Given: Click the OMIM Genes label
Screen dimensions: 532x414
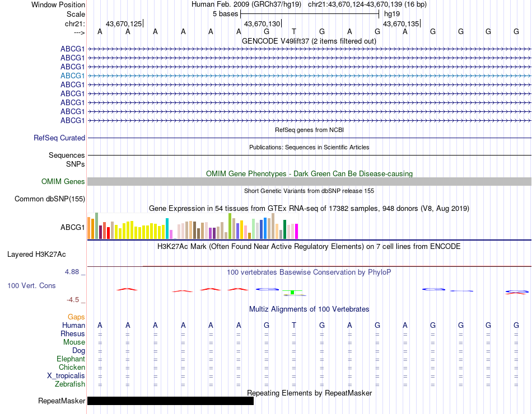Looking at the screenshot, I should pyautogui.click(x=63, y=181).
